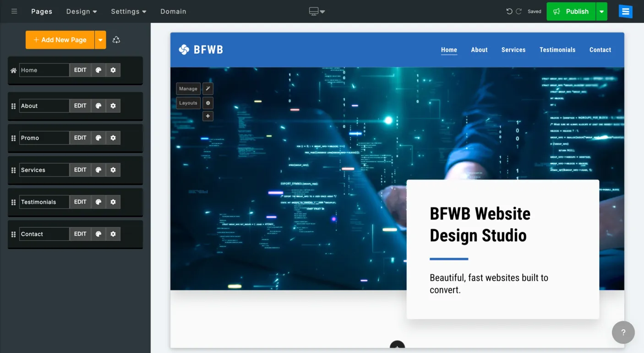Click the Home page name input field
This screenshot has height=353, width=644.
[x=44, y=70]
